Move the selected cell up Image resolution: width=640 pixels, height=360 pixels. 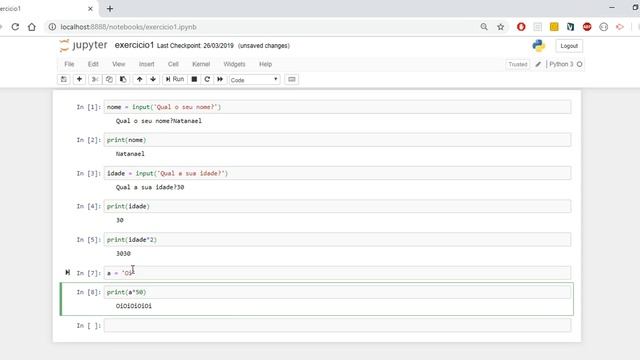pos(140,79)
